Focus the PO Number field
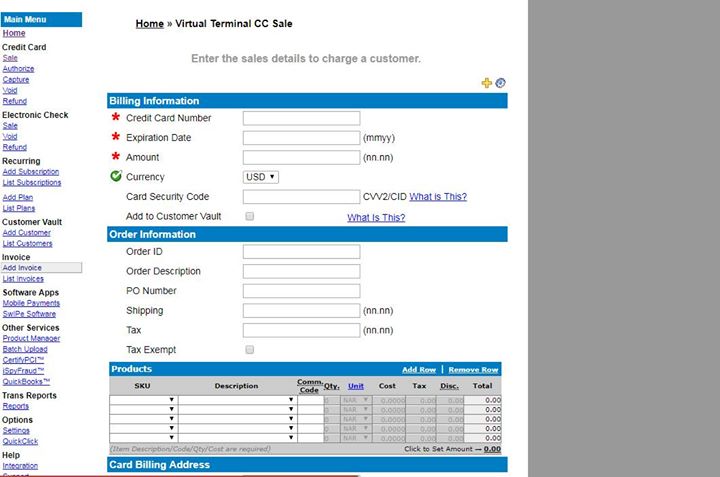 (x=301, y=291)
